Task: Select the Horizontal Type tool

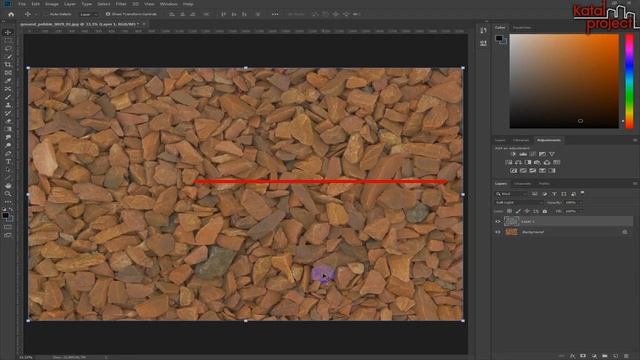Action: pos(8,162)
